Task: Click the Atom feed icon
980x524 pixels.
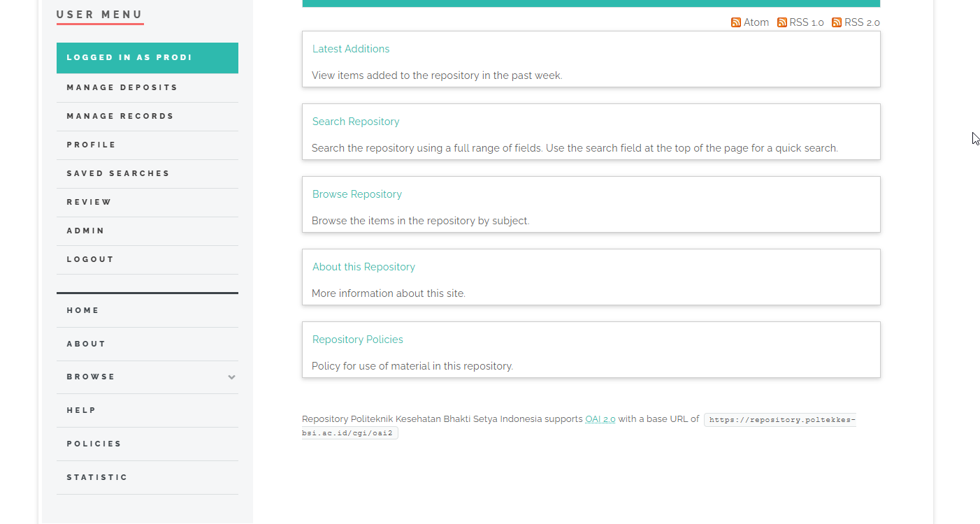Action: [736, 22]
